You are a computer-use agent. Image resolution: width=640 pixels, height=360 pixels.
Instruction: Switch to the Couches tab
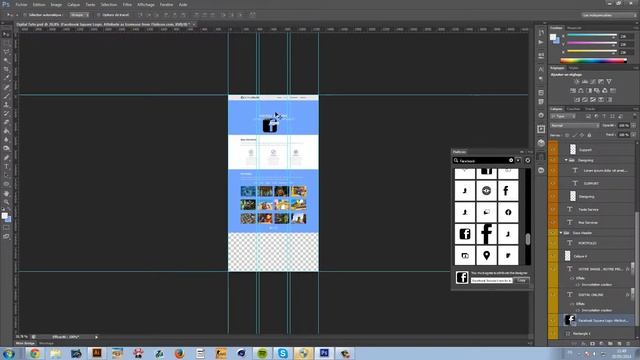point(573,109)
